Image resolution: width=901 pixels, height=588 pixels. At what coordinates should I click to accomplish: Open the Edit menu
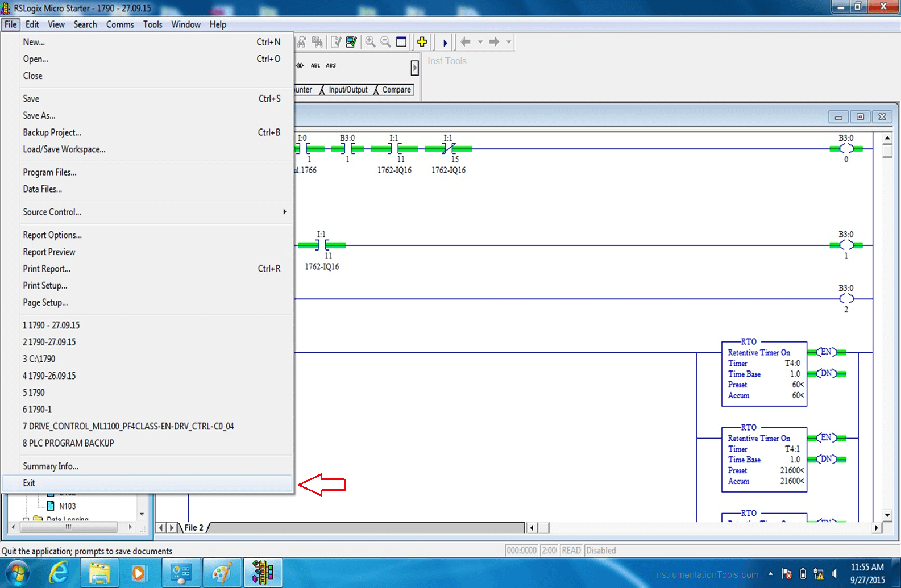coord(32,24)
